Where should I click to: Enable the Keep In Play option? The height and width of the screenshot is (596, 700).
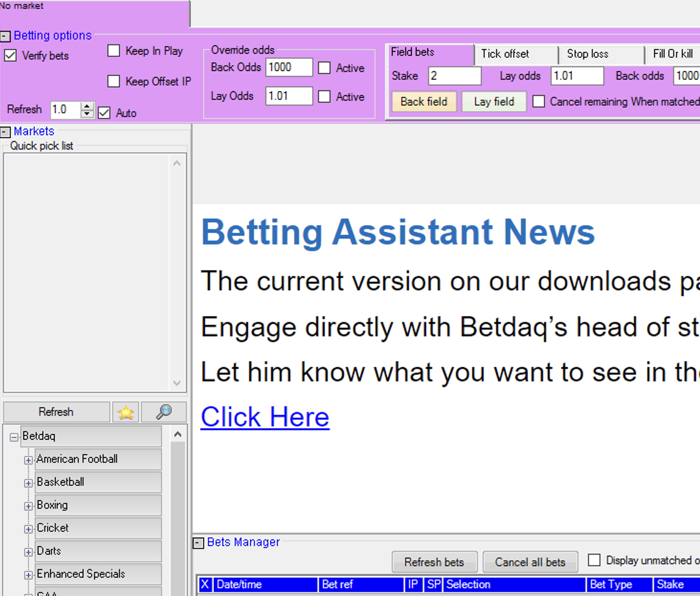(x=113, y=51)
